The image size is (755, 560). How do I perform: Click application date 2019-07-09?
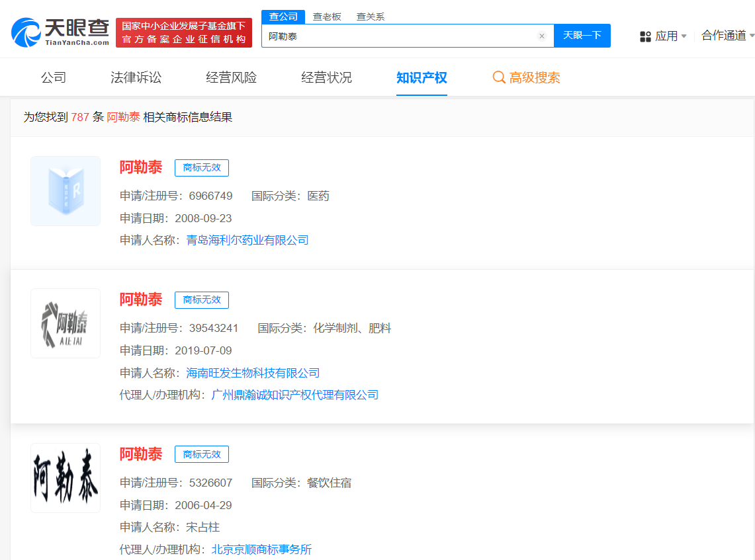pyautogui.click(x=203, y=350)
